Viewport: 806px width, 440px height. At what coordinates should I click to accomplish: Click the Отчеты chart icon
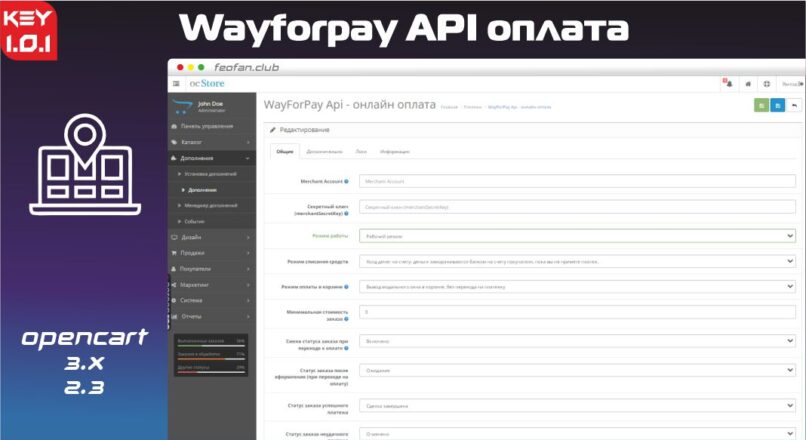point(174,316)
